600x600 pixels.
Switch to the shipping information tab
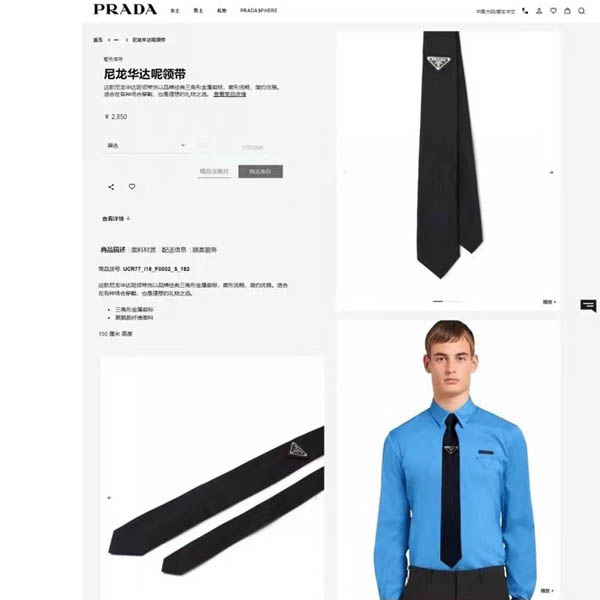coord(174,250)
